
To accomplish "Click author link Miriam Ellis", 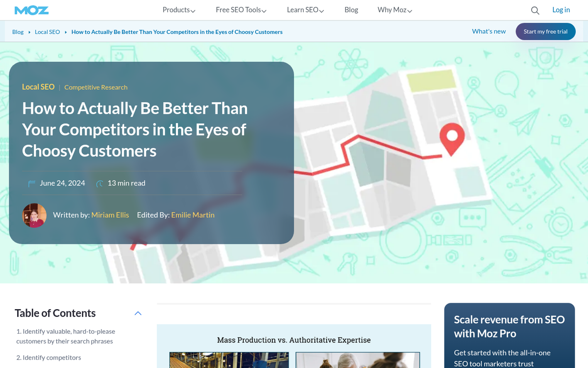I will pyautogui.click(x=110, y=215).
